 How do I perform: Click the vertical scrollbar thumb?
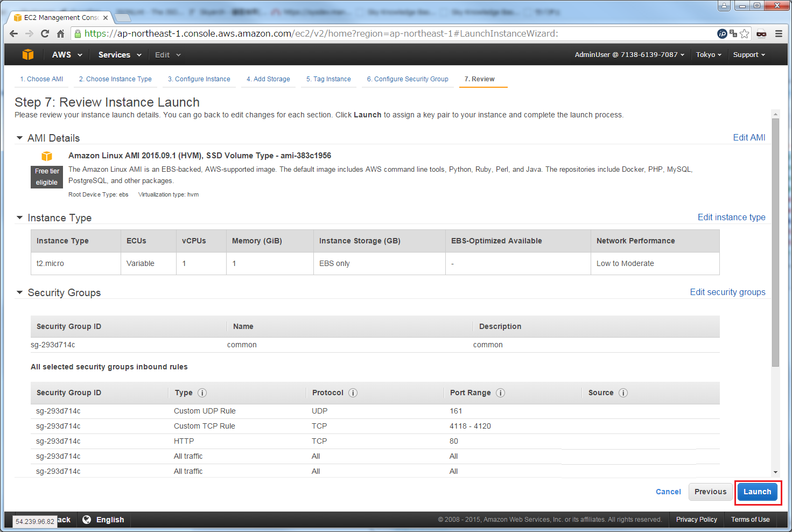(775, 242)
